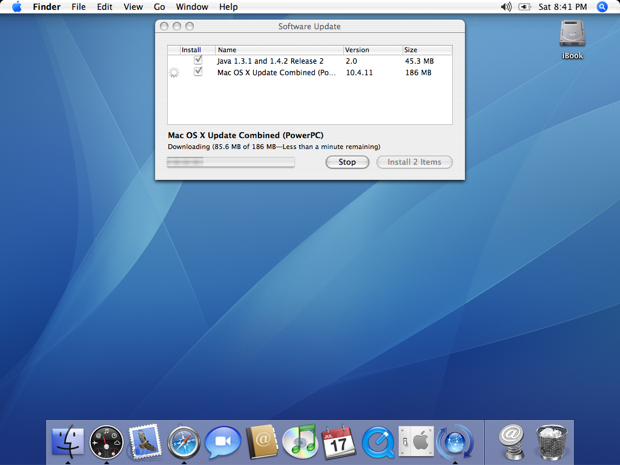The height and width of the screenshot is (465, 620).
Task: Open iCal calendar icon in Dock
Action: pyautogui.click(x=338, y=442)
